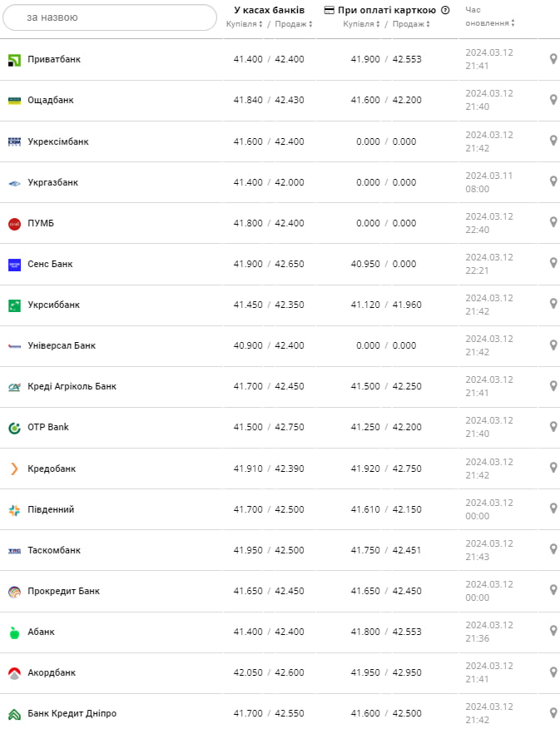Sort by cash desk Купівля rate
Image resolution: width=560 pixels, height=734 pixels.
(245, 24)
